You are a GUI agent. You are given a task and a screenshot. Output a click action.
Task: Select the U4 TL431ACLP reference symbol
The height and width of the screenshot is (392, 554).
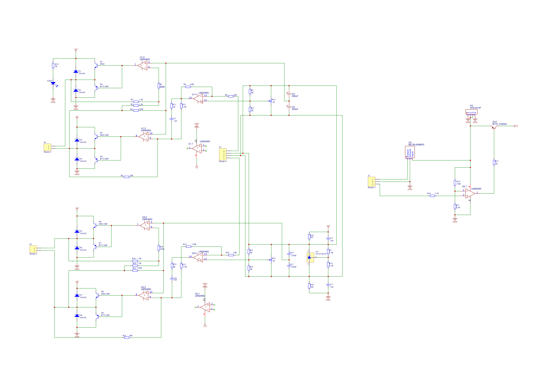[x=310, y=258]
